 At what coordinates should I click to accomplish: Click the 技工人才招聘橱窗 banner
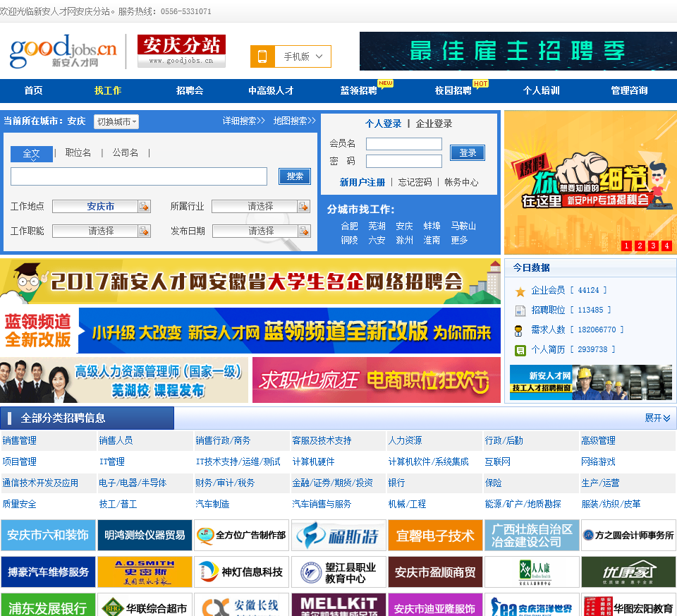point(591,382)
